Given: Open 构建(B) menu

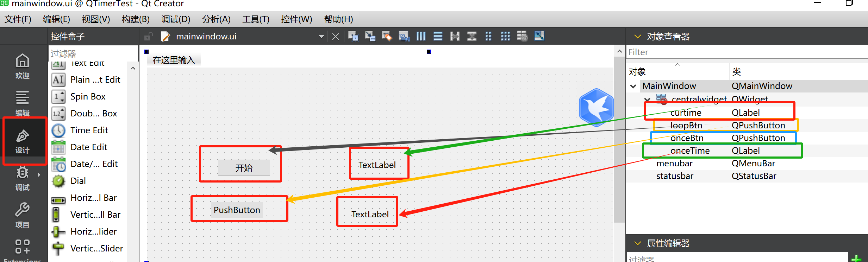Looking at the screenshot, I should (136, 19).
